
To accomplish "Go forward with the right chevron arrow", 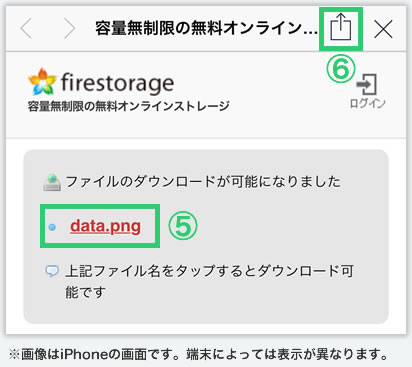I will pyautogui.click(x=69, y=29).
